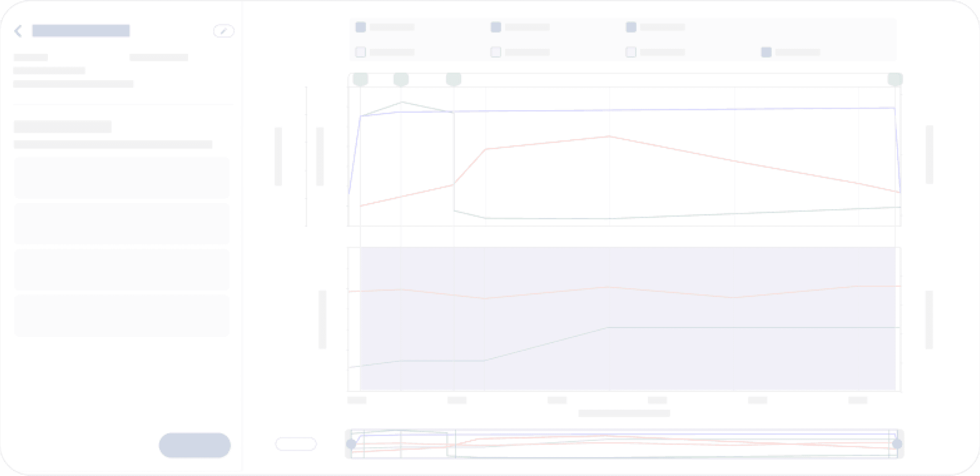The width and height of the screenshot is (980, 476).
Task: Open the first card in the left panel list
Action: (122, 178)
